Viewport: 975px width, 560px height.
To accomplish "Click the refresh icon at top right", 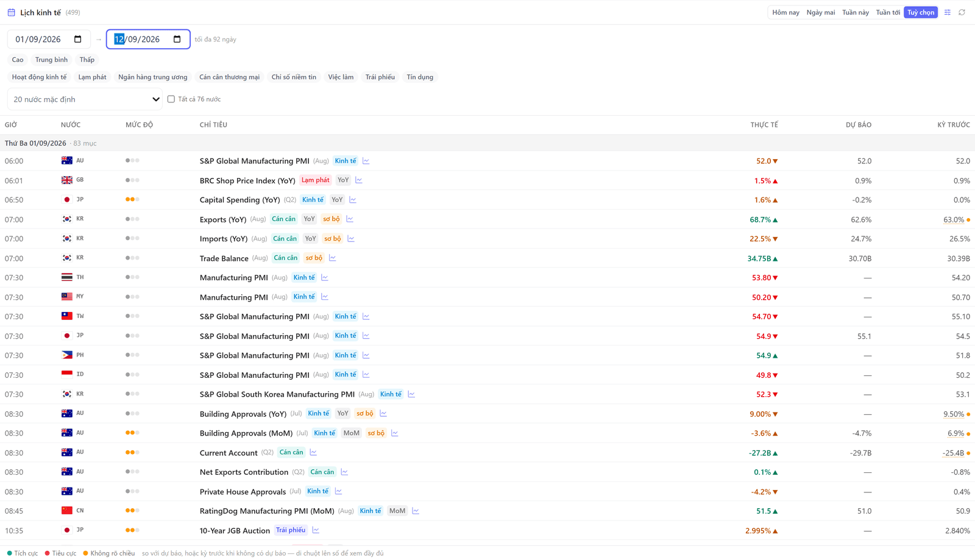I will pyautogui.click(x=962, y=12).
